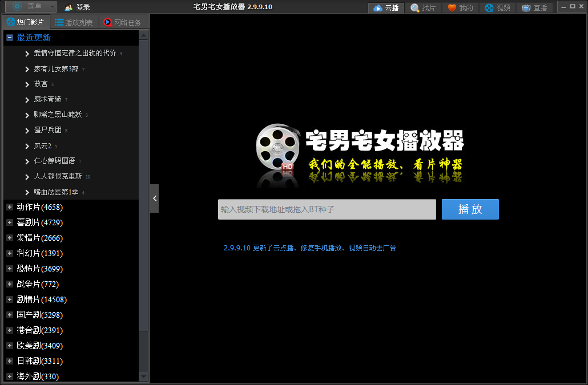Image resolution: width=588 pixels, height=385 pixels.
Task: Open the 菜单 dropdown menu
Action: tap(34, 6)
